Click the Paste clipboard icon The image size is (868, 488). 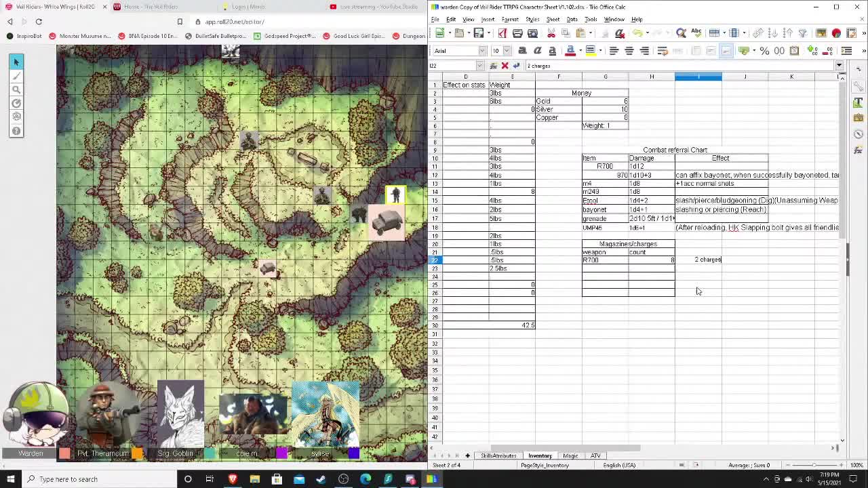pos(580,33)
